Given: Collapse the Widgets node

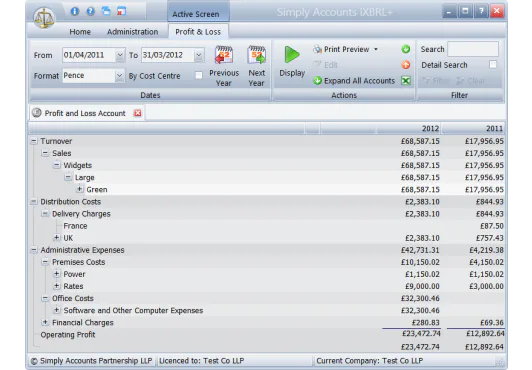Looking at the screenshot, I should (x=57, y=165).
